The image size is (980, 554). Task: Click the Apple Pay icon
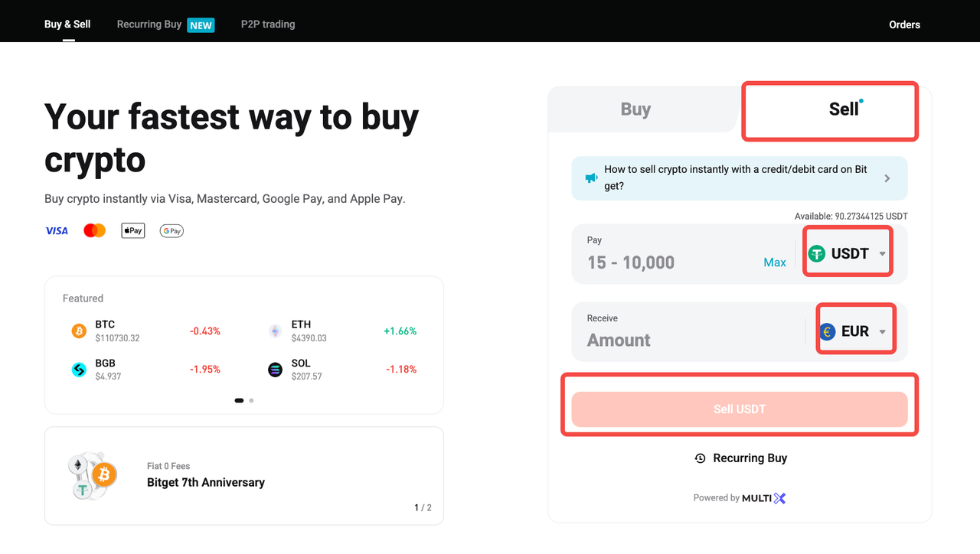coord(133,230)
